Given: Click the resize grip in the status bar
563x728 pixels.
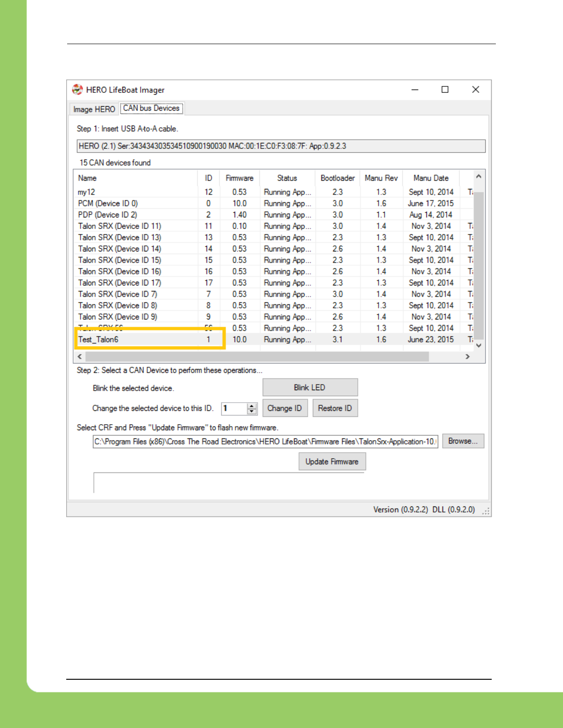Looking at the screenshot, I should coord(486,511).
